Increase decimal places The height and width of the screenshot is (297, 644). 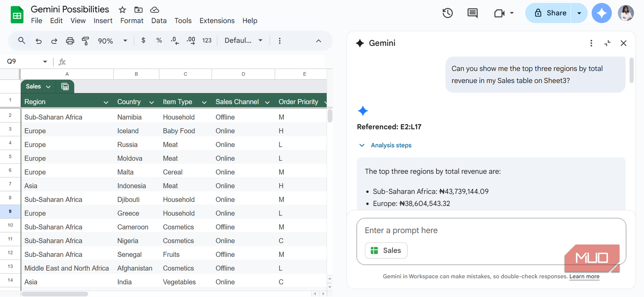point(191,41)
